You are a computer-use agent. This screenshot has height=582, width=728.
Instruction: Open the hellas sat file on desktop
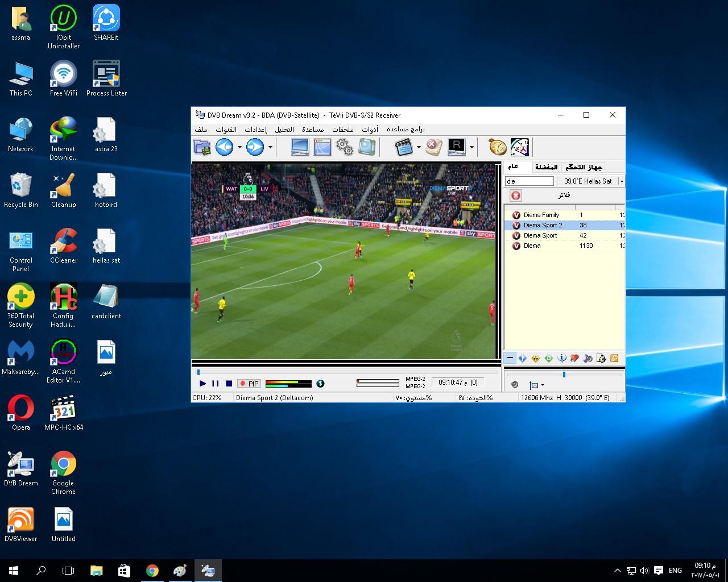coord(106,247)
